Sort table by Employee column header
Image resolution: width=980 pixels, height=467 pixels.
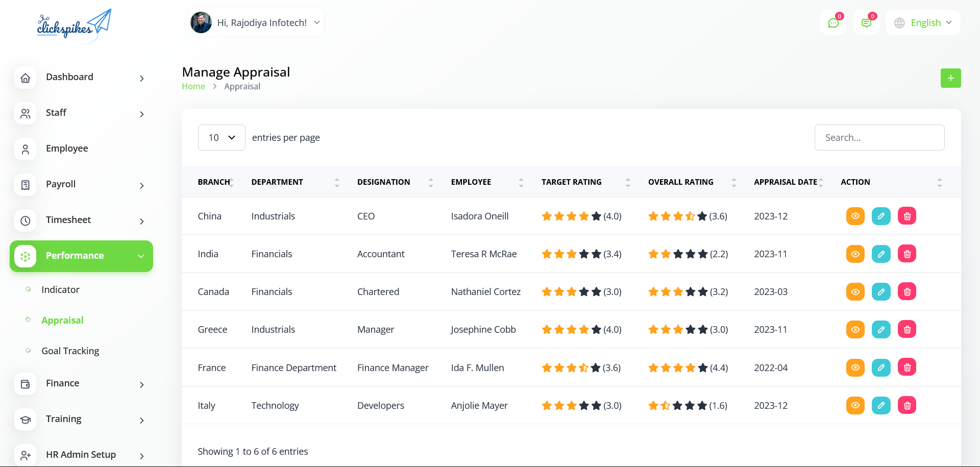click(471, 182)
